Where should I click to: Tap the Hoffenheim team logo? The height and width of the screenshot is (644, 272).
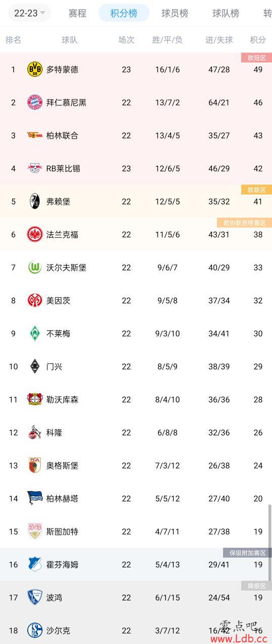(35, 564)
